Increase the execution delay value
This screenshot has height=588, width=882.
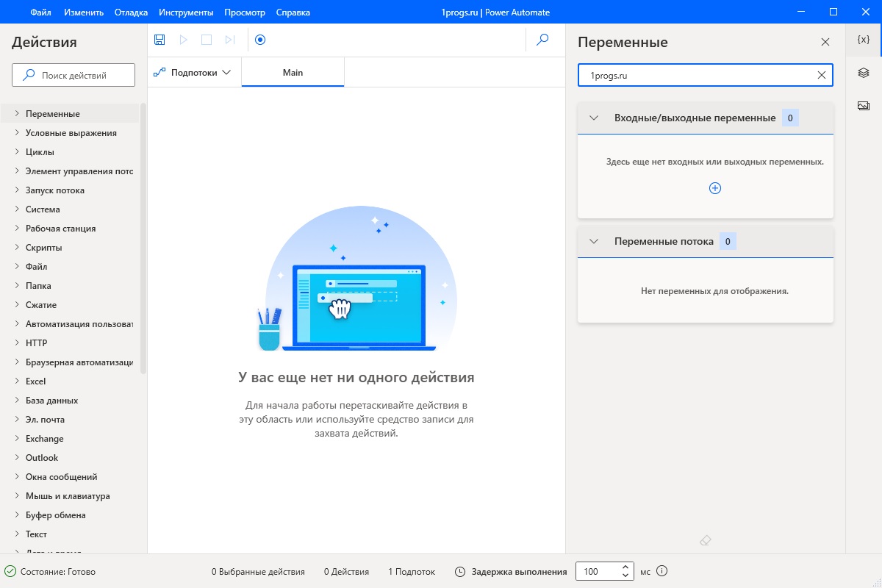[x=625, y=567]
